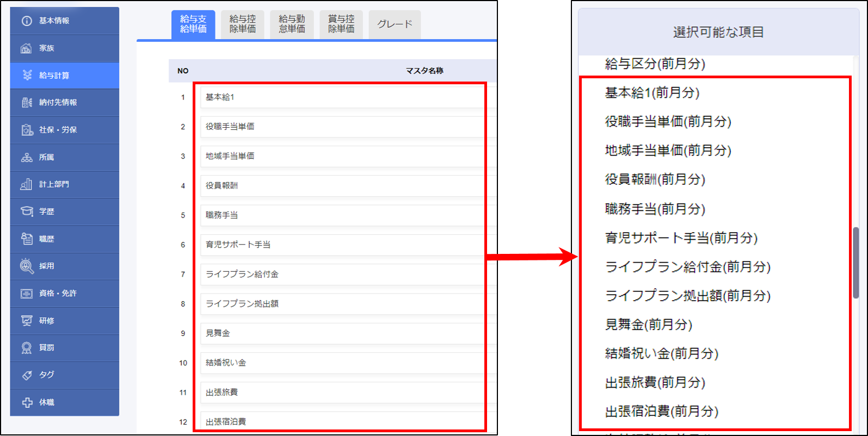Open the 休職 sidebar menu item
Screen dimensions: 868x436
click(64, 402)
